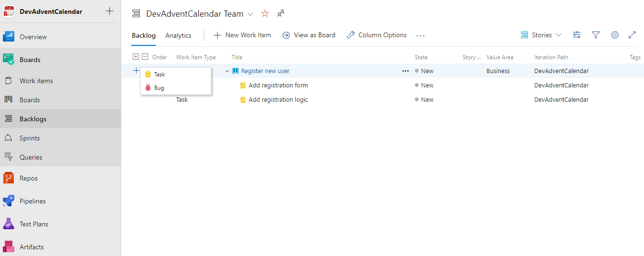The image size is (644, 256).
Task: Click View as Board button
Action: pos(309,35)
